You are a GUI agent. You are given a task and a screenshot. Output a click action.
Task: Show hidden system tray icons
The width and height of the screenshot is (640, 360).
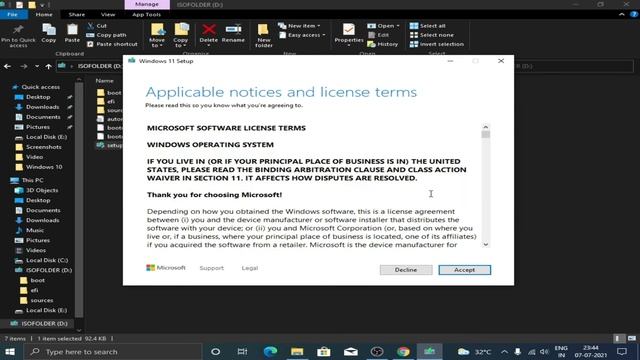(504, 351)
